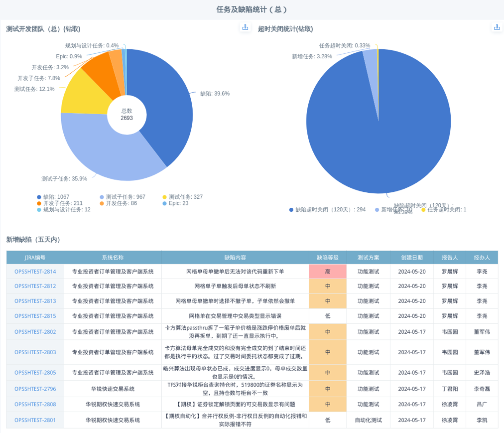
Task: Click defect text 网格单子单触发后母单状态不刷新
Action: point(235,286)
